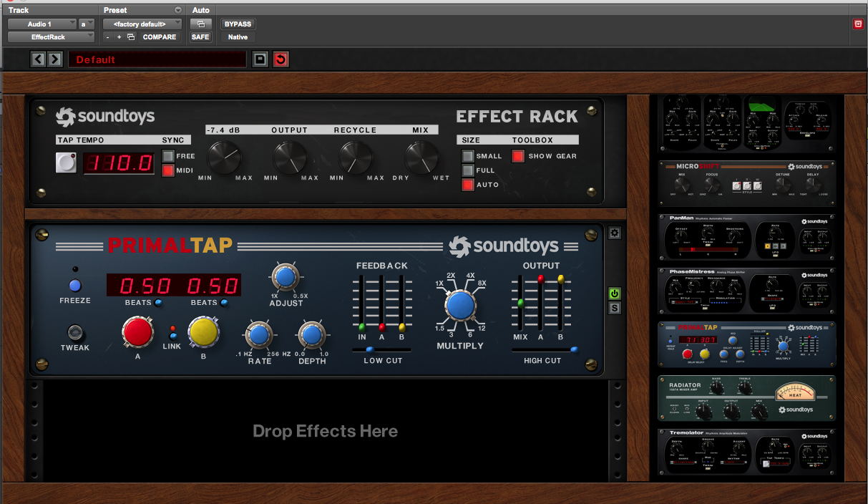Image resolution: width=868 pixels, height=504 pixels.
Task: Click the Depth knob
Action: coord(311,334)
